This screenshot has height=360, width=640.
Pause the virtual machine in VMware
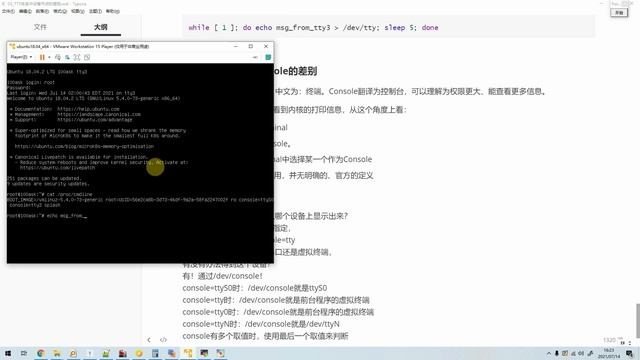(42, 57)
